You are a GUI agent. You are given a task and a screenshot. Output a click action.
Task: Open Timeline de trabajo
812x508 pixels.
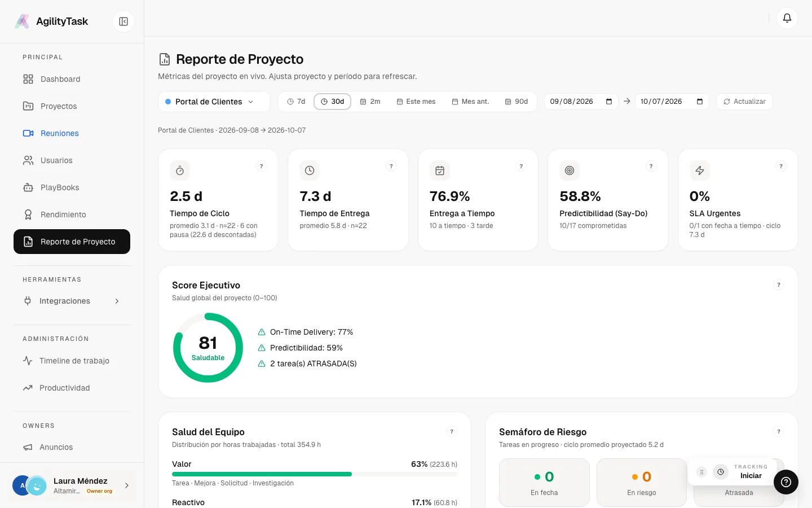72,361
